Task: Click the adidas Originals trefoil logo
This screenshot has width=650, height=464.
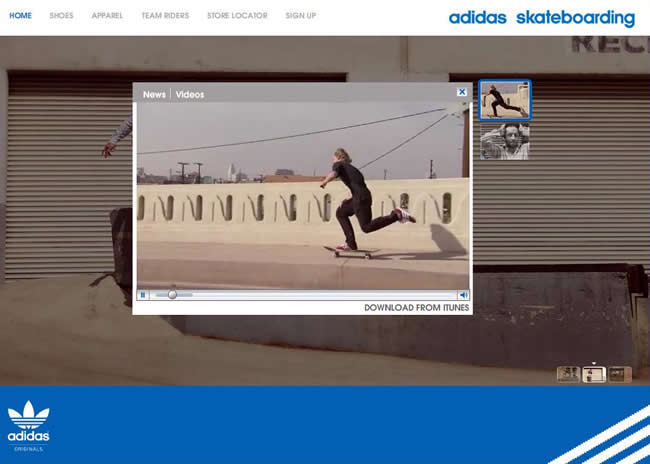Action: click(29, 426)
